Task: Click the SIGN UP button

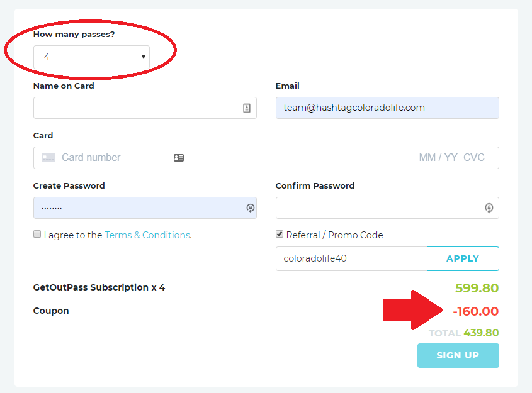Action: pyautogui.click(x=458, y=355)
